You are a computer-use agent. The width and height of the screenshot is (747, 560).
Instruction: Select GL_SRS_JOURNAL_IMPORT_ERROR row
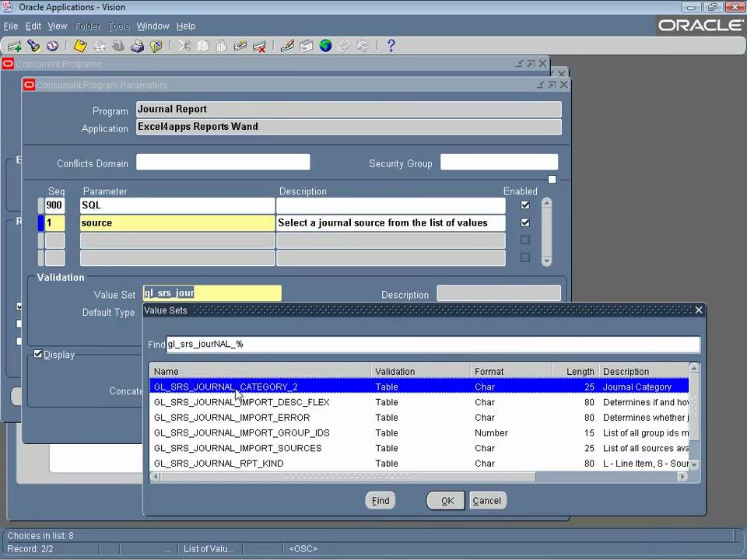(x=419, y=417)
